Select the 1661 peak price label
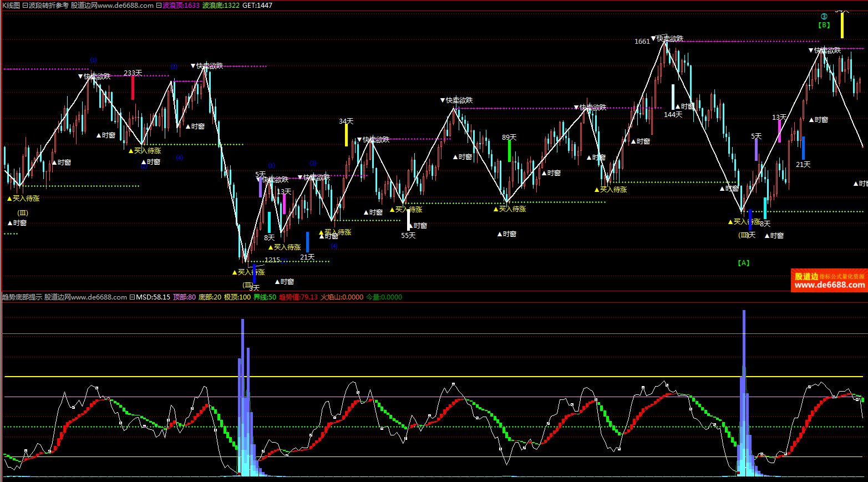The width and height of the screenshot is (868, 482). (642, 42)
